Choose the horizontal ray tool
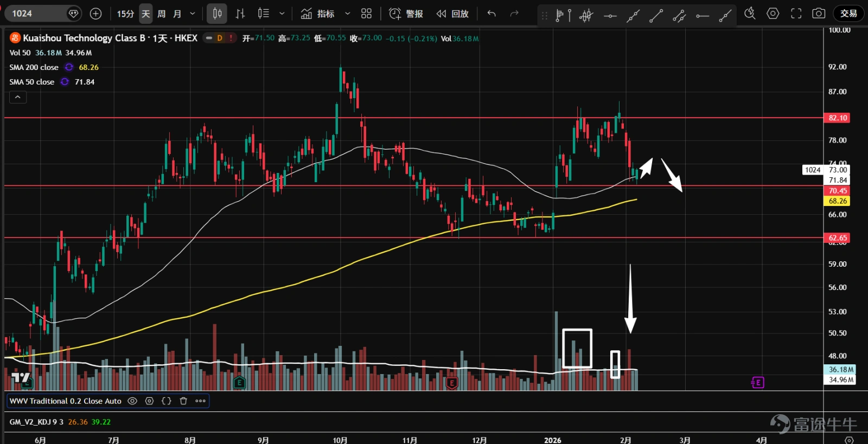Image resolution: width=868 pixels, height=444 pixels. coord(703,15)
